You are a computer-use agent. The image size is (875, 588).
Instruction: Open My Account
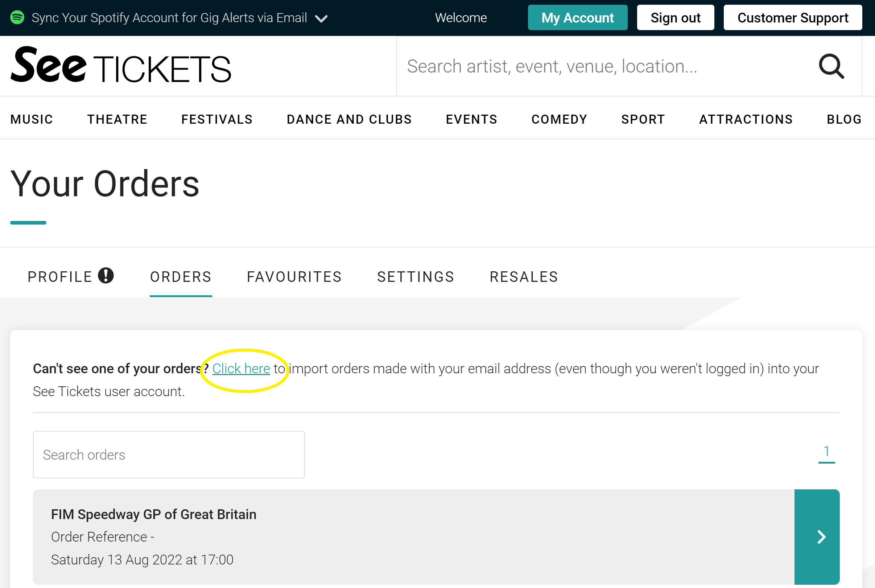pos(577,18)
